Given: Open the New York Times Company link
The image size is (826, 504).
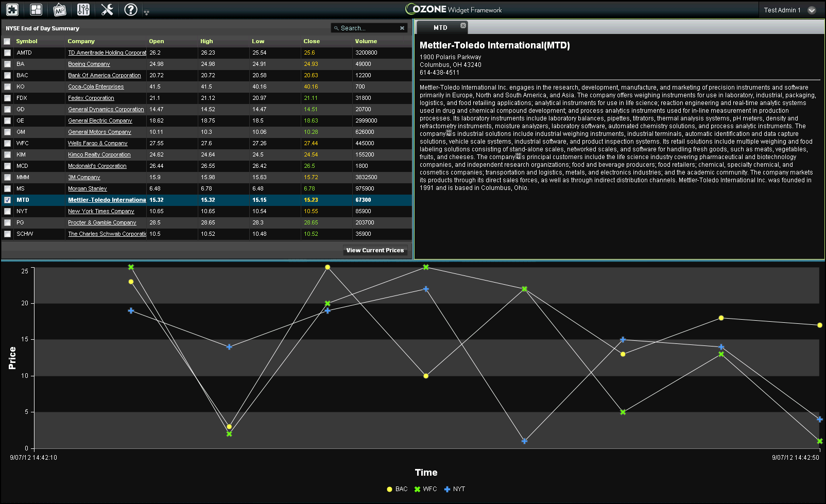Looking at the screenshot, I should [x=101, y=211].
